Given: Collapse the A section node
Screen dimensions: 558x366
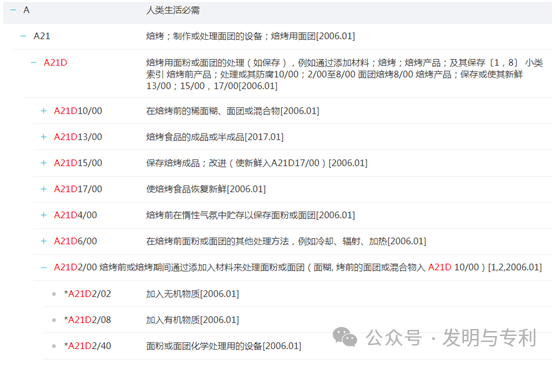Looking at the screenshot, I should pyautogui.click(x=13, y=10).
